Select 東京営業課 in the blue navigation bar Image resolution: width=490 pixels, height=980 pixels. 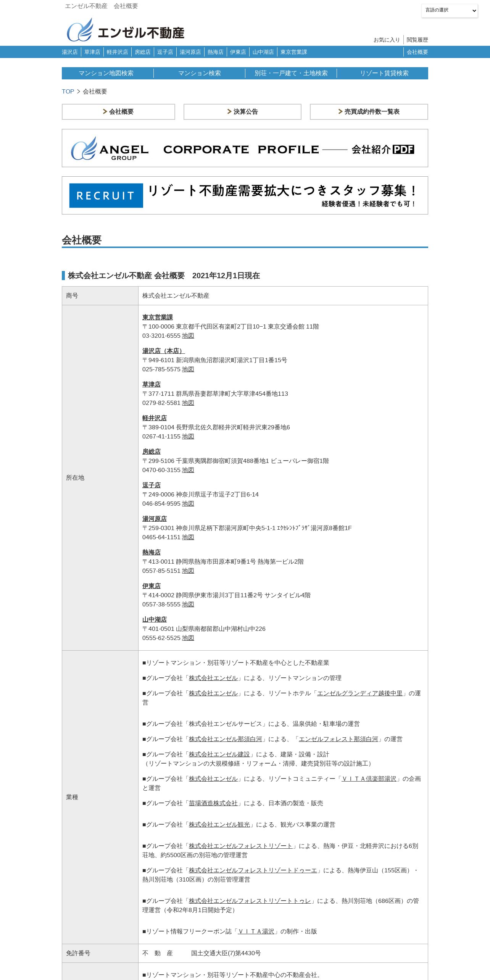coord(294,52)
